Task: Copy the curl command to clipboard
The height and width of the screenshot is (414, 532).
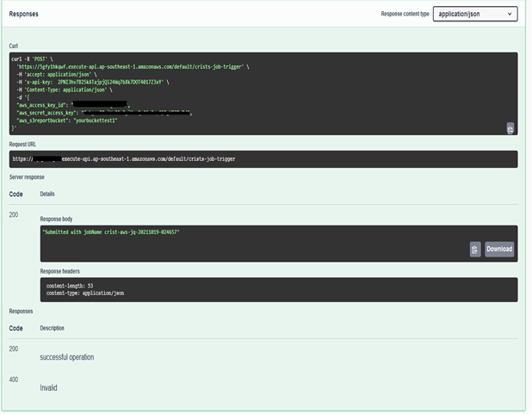Action: [510, 128]
